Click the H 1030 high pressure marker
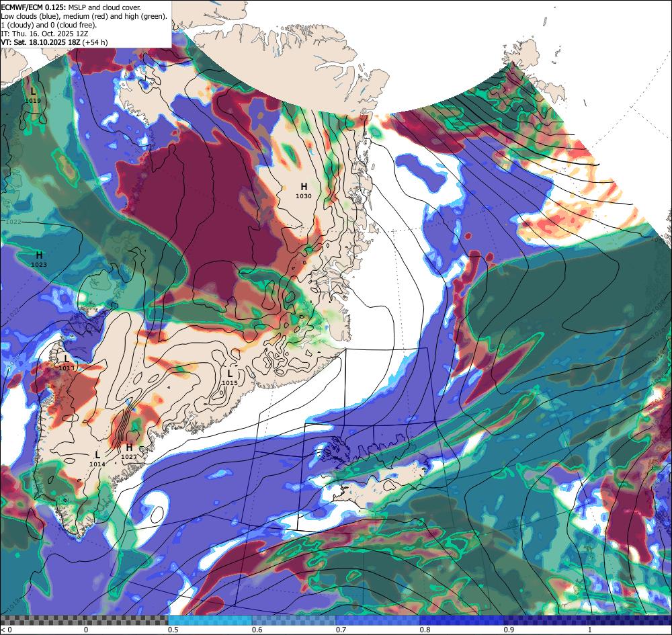Screen dimensions: 672x635 304,191
